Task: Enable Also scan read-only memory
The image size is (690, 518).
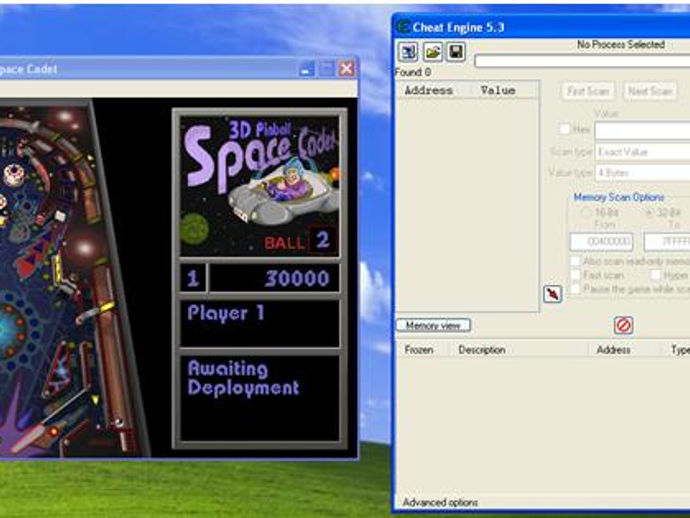Action: coord(575,261)
